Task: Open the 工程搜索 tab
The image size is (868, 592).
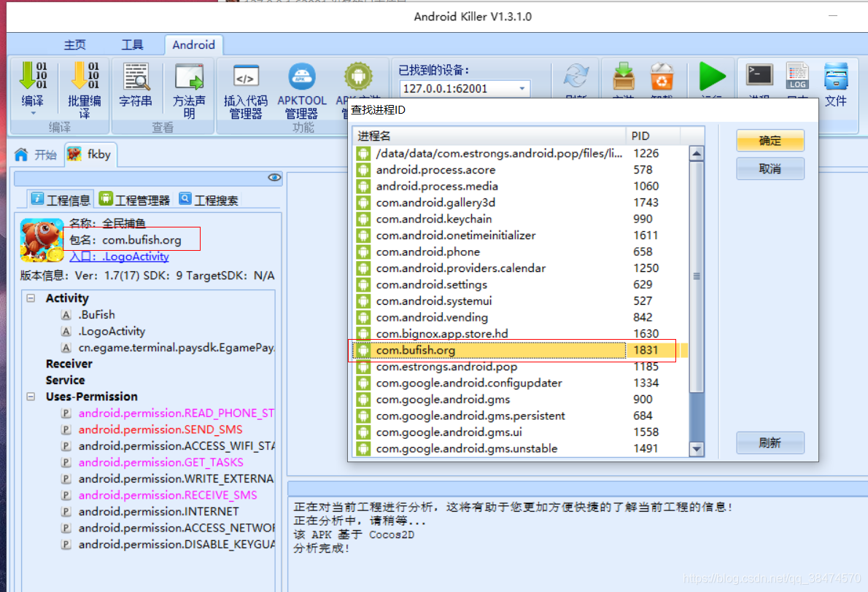Action: [x=209, y=200]
